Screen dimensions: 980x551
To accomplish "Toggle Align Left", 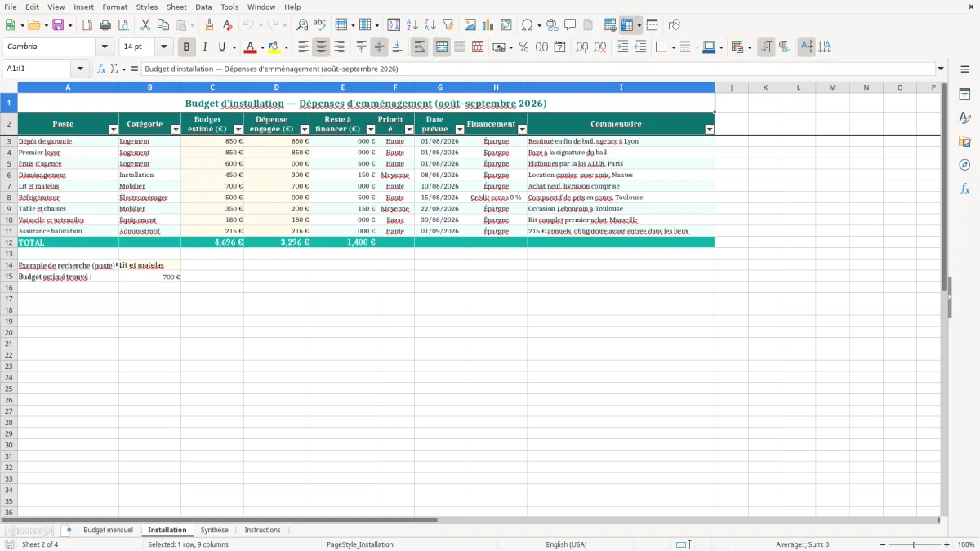I will [x=303, y=47].
